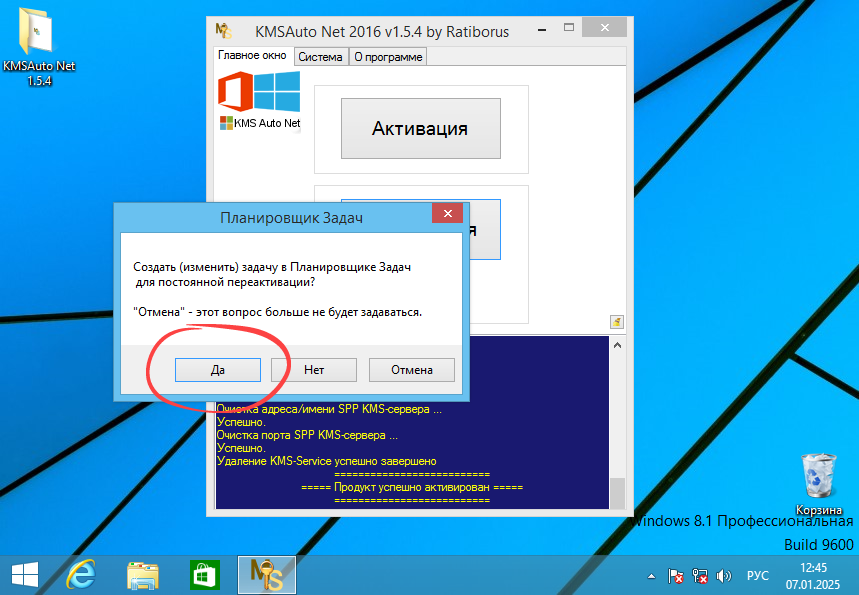Open the О программе tab
Viewport: 859px width, 595px height.
pyautogui.click(x=388, y=57)
